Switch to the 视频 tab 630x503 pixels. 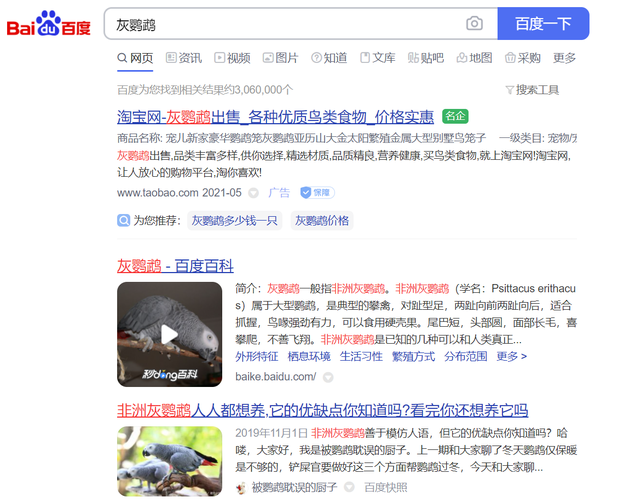tap(232, 58)
